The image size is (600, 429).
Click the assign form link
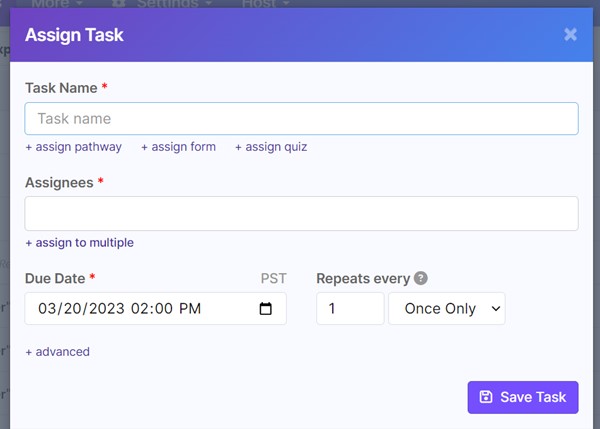[x=178, y=147]
